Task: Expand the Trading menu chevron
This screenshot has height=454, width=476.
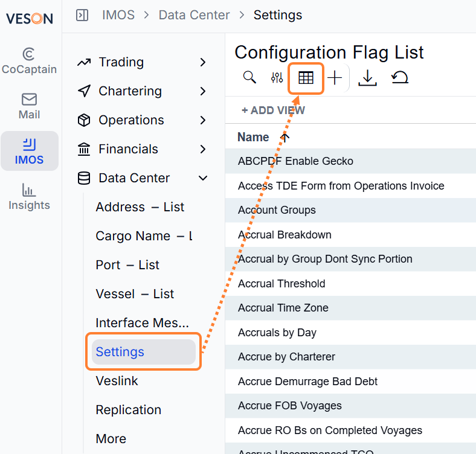Action: coord(203,62)
